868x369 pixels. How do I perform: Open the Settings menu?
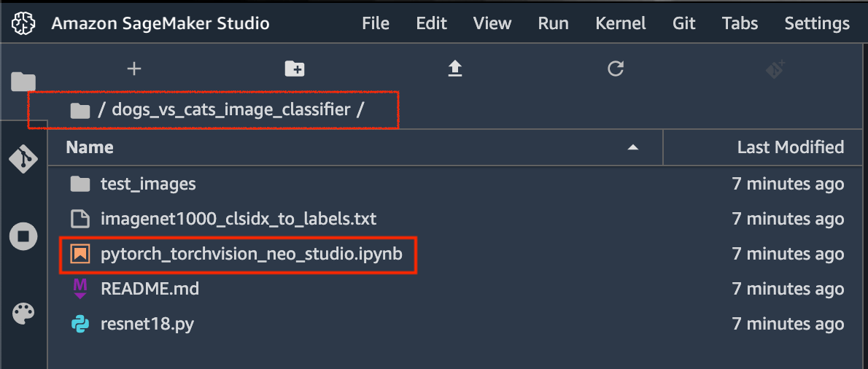817,23
